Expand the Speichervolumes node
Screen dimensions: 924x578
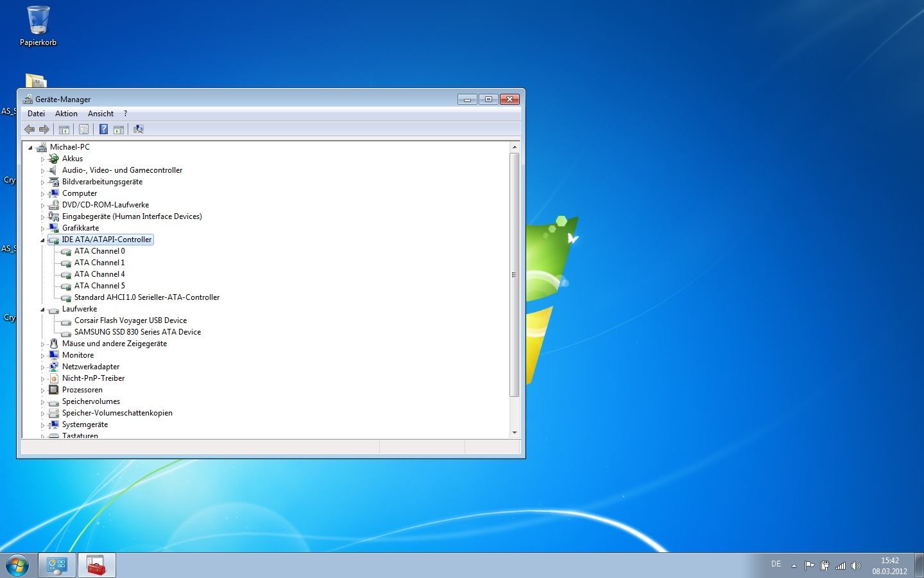(43, 402)
